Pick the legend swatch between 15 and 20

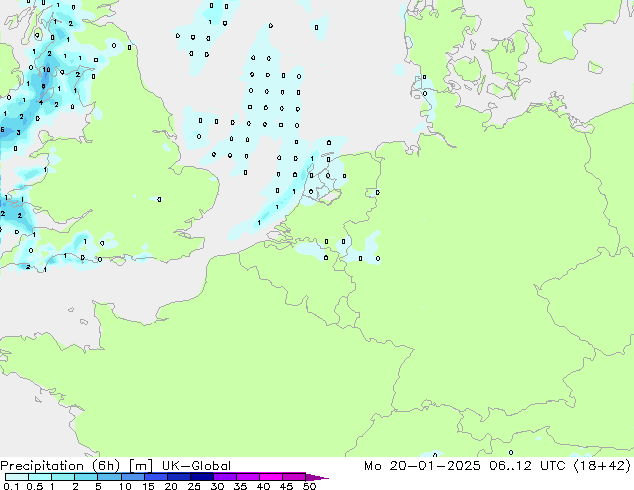pos(156,477)
